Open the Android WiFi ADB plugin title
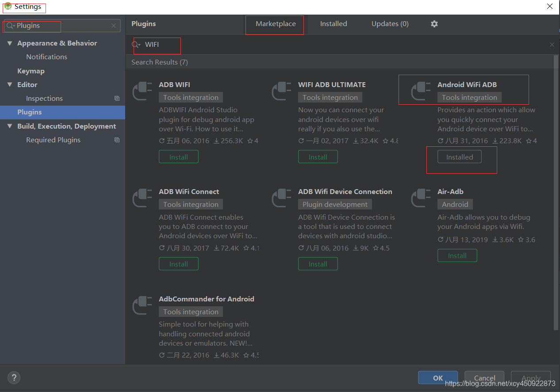The height and width of the screenshot is (392, 560). 467,85
